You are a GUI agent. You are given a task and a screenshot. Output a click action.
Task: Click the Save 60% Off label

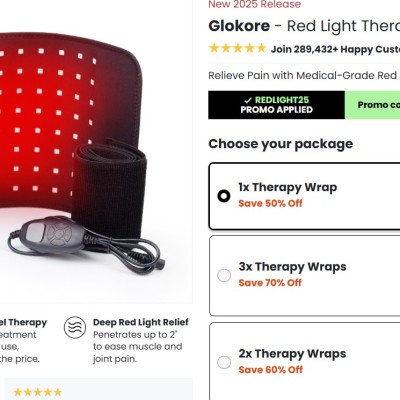271,370
